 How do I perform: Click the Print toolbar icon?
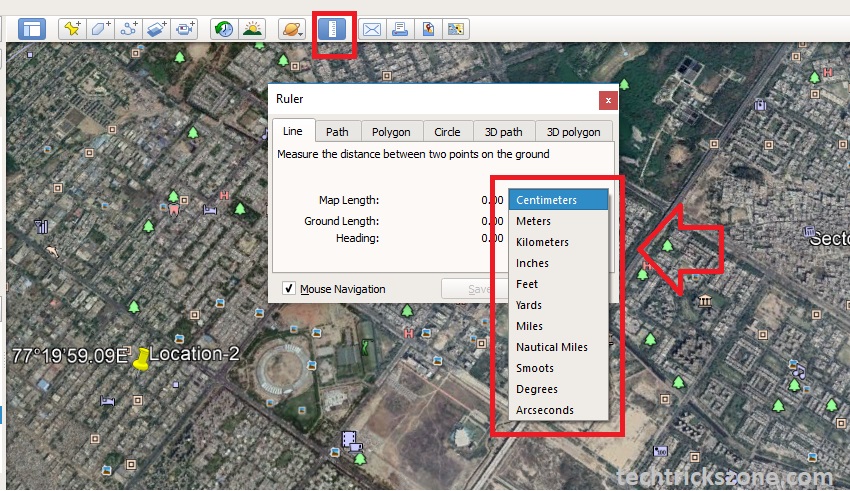coord(400,29)
